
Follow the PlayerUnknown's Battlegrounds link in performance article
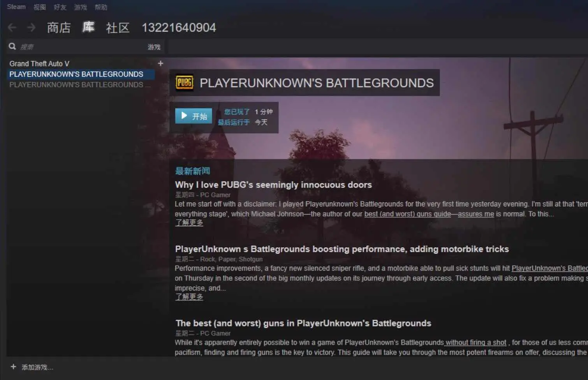tap(549, 268)
